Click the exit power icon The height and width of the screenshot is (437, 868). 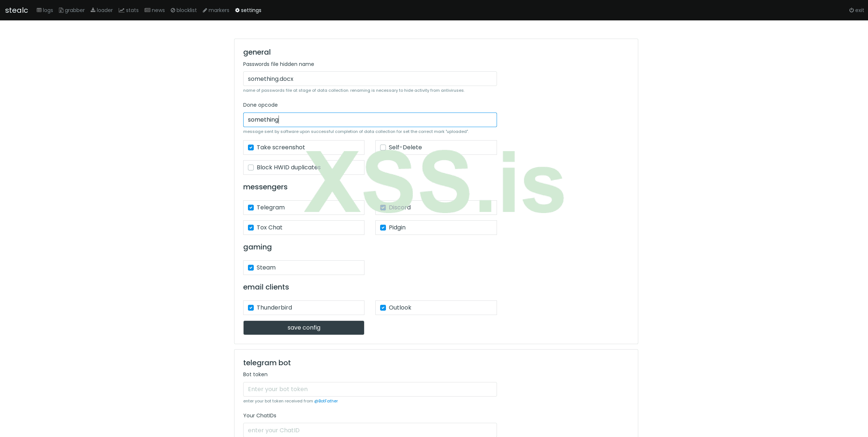(x=852, y=10)
